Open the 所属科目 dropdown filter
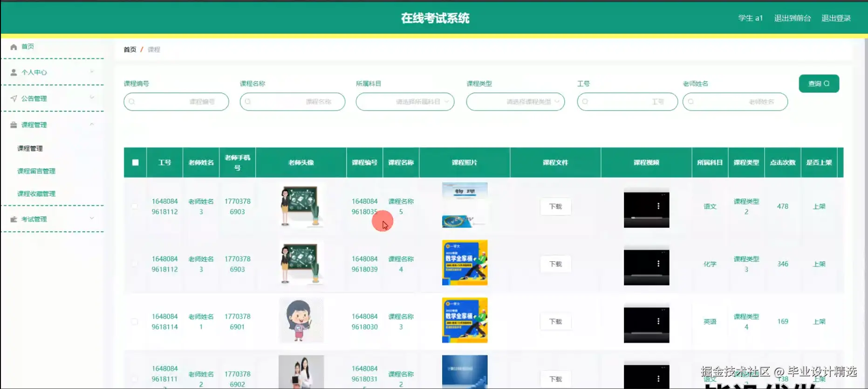The height and width of the screenshot is (389, 868). tap(405, 102)
